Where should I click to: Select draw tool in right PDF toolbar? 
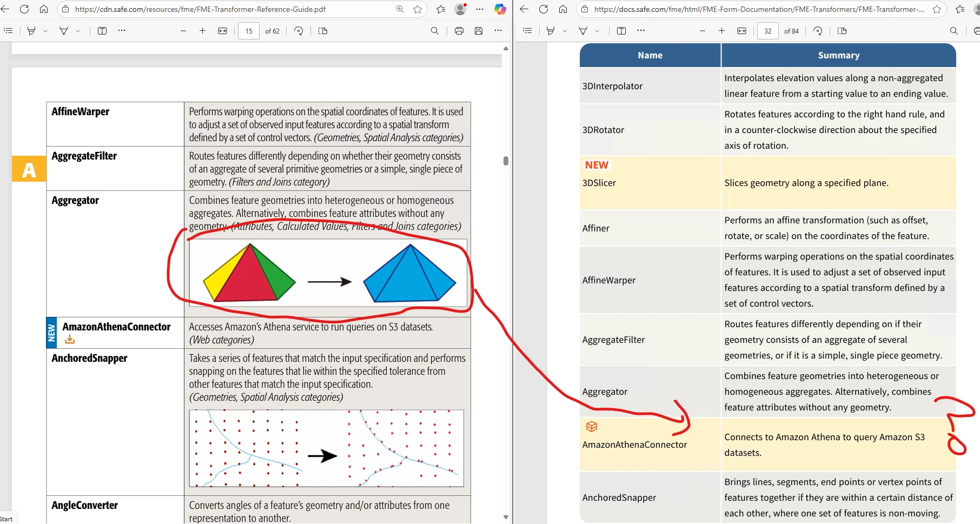tap(583, 31)
